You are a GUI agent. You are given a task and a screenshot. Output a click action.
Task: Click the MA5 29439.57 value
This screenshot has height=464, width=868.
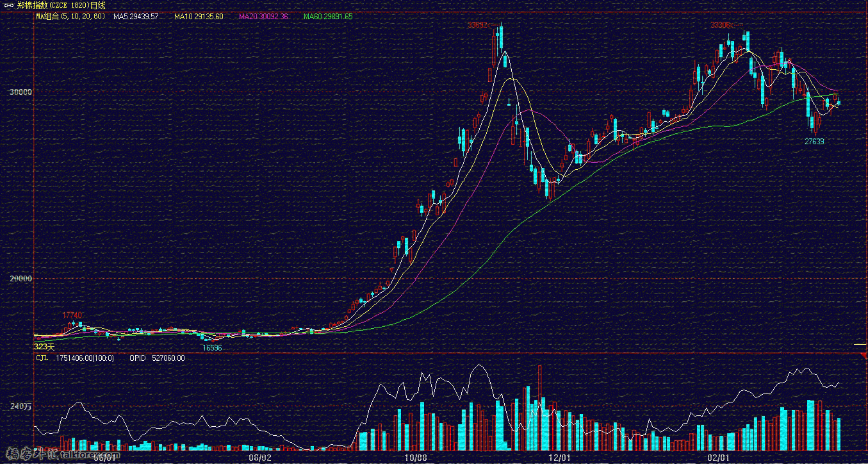[x=136, y=17]
